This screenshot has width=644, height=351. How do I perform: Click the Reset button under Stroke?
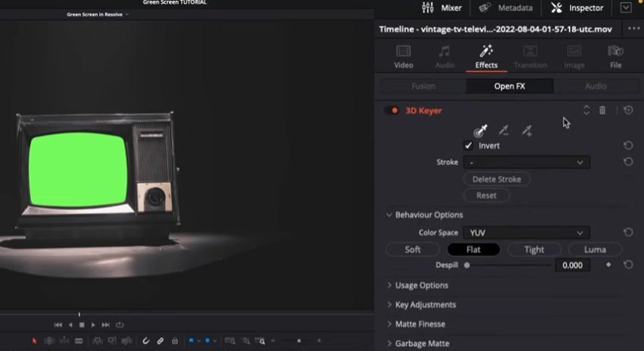(486, 196)
